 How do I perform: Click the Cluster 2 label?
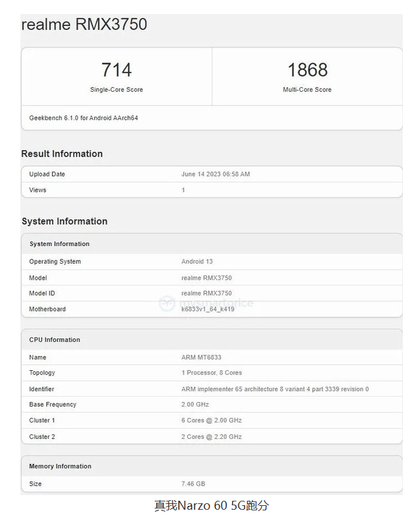(x=42, y=436)
